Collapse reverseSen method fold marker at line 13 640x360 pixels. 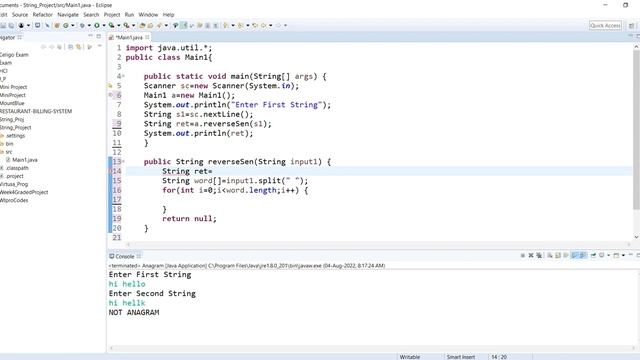coord(123,162)
